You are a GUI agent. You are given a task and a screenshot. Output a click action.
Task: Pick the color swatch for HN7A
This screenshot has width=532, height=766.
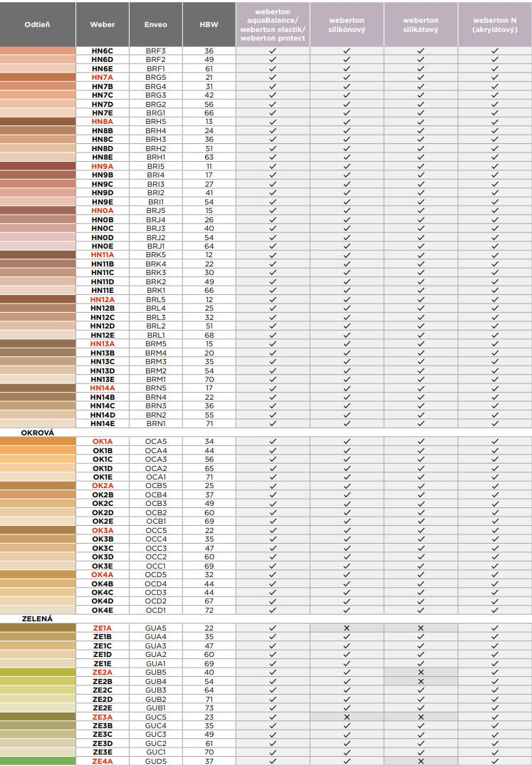coord(38,77)
